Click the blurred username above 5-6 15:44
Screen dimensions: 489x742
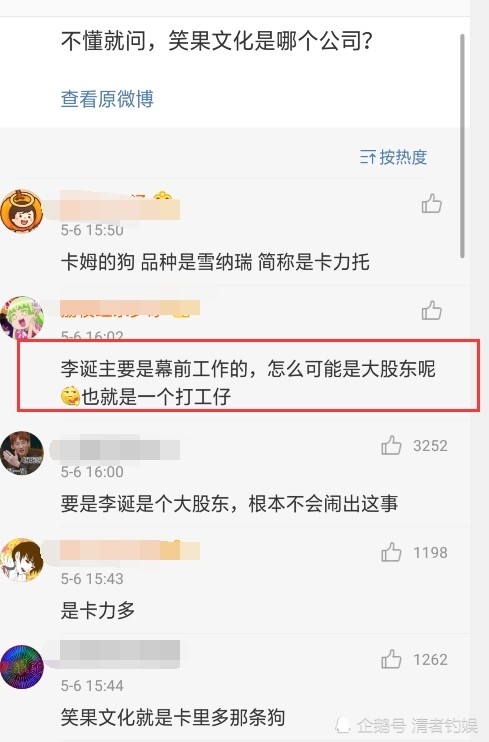coord(120,653)
